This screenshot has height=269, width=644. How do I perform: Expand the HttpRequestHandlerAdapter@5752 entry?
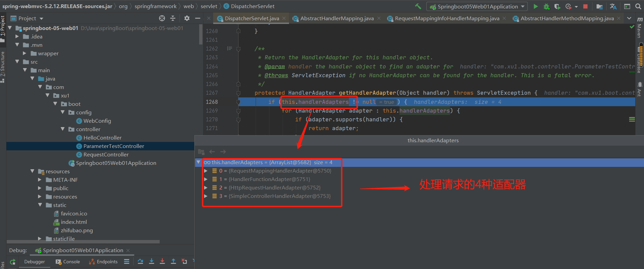pos(205,187)
